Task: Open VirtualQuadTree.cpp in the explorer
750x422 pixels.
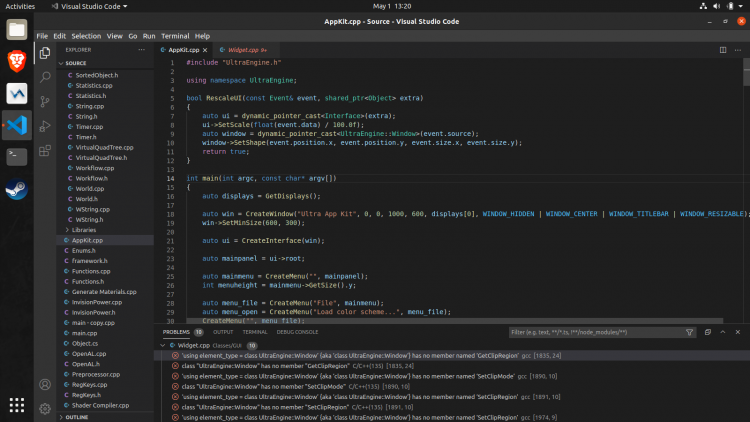Action: tap(104, 147)
